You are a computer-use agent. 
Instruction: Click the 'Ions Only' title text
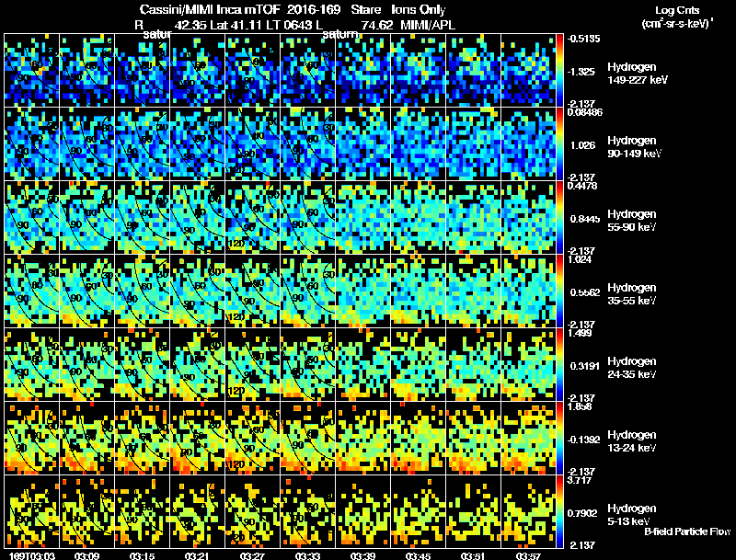pyautogui.click(x=419, y=9)
